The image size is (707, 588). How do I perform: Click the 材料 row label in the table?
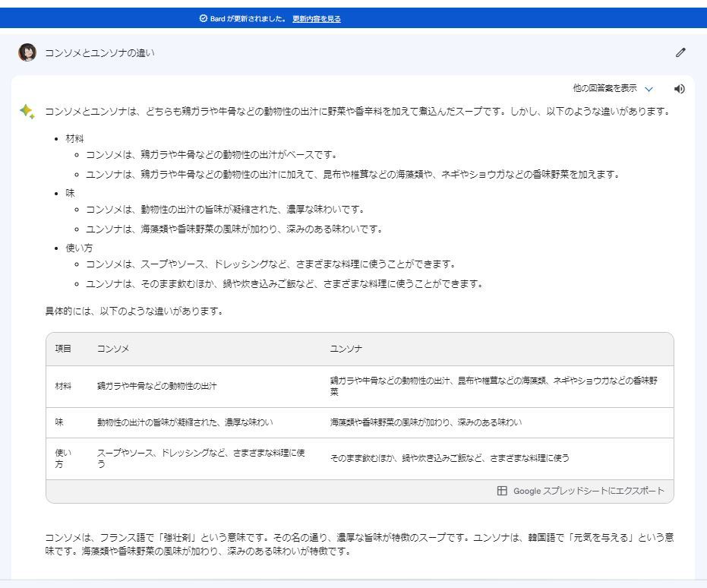63,386
